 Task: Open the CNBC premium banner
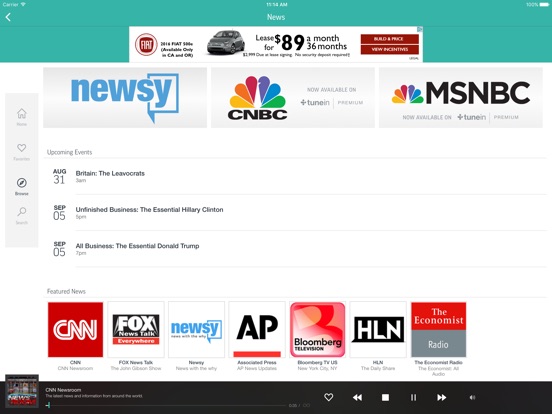(x=293, y=98)
